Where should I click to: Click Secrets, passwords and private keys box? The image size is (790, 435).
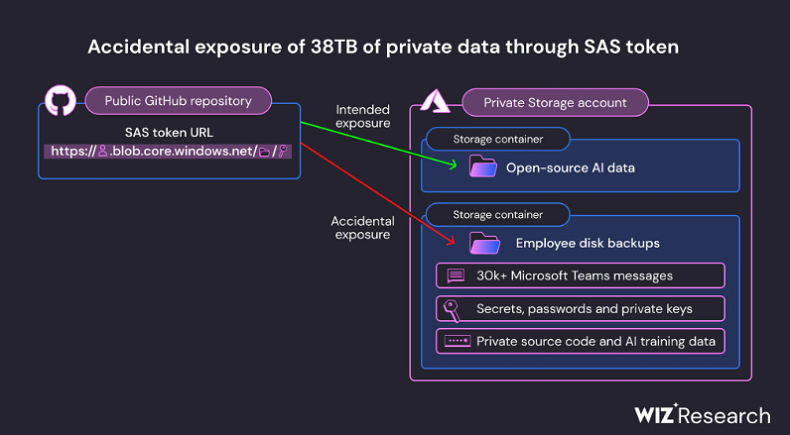tap(581, 308)
